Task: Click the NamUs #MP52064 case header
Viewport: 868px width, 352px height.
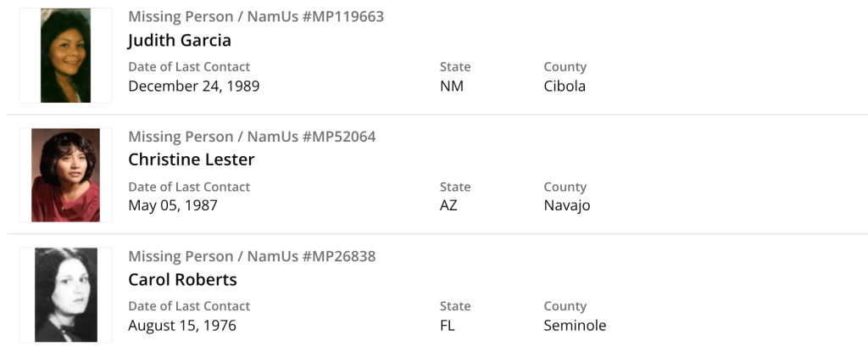Action: [252, 137]
